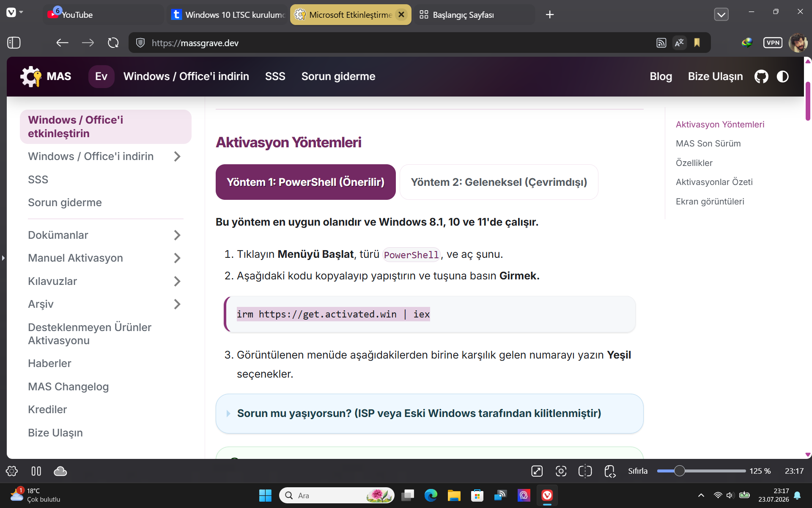Go back to previous page
This screenshot has width=812, height=508.
(62, 42)
